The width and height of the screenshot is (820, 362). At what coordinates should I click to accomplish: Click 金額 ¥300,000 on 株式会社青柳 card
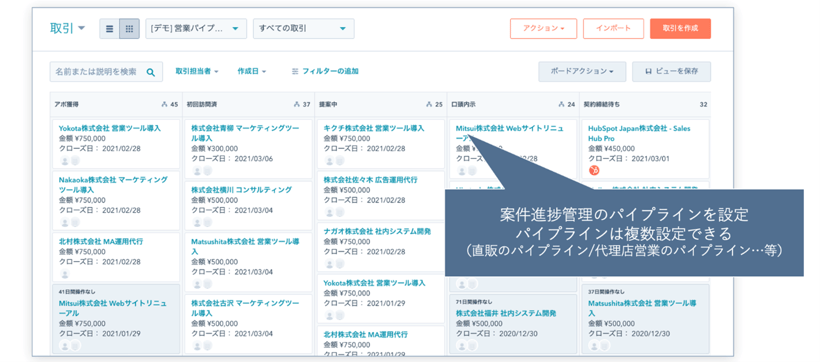click(214, 149)
